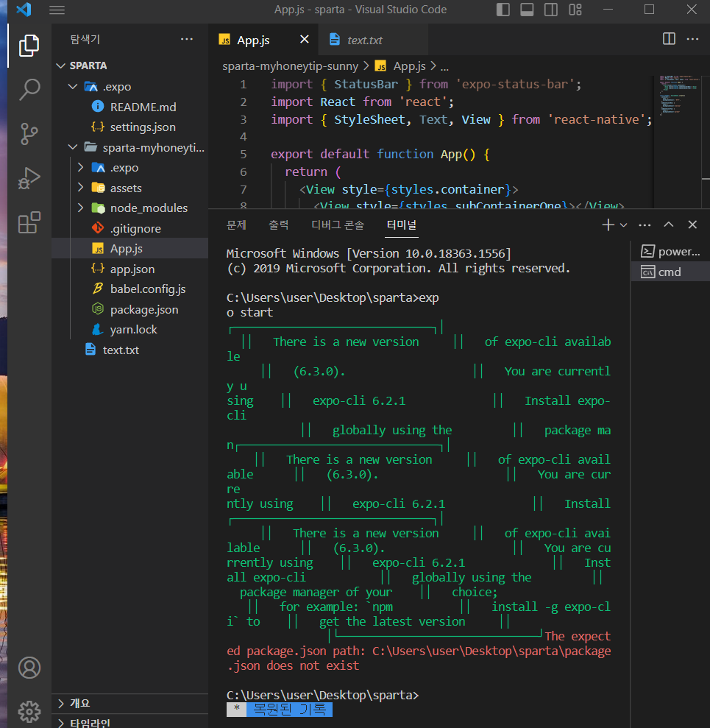
Task: Click 'expo-status-bar' string in code
Action: click(x=515, y=85)
